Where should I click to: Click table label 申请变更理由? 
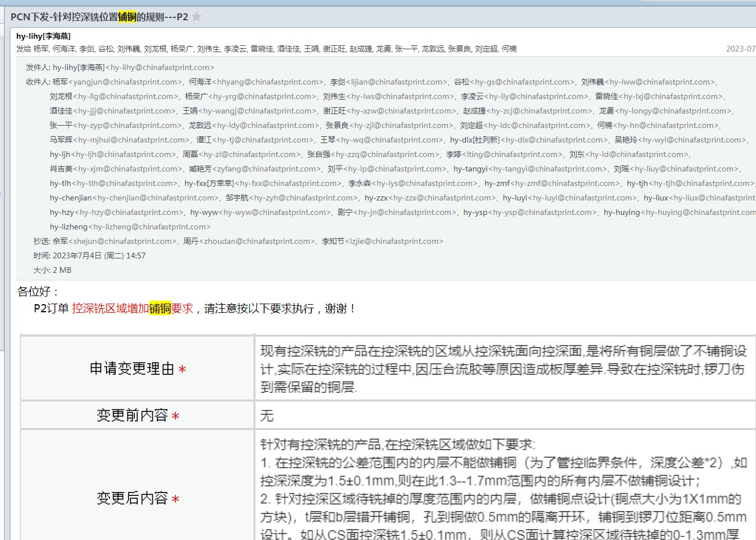tap(132, 368)
